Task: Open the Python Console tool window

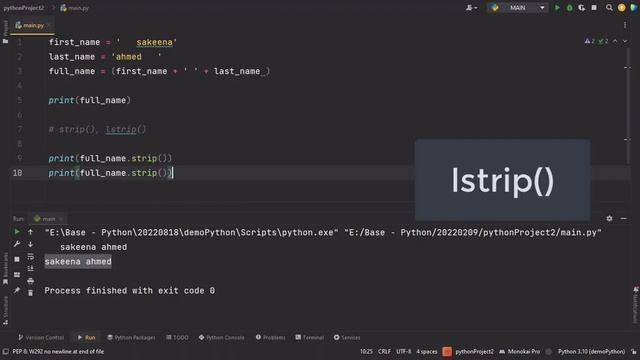Action: pos(222,338)
